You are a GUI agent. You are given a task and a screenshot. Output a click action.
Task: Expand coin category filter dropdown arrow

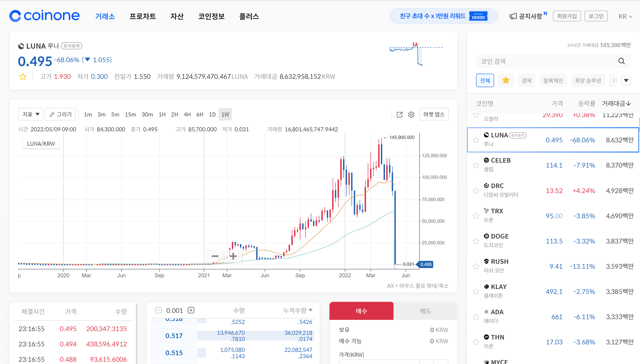(x=626, y=80)
